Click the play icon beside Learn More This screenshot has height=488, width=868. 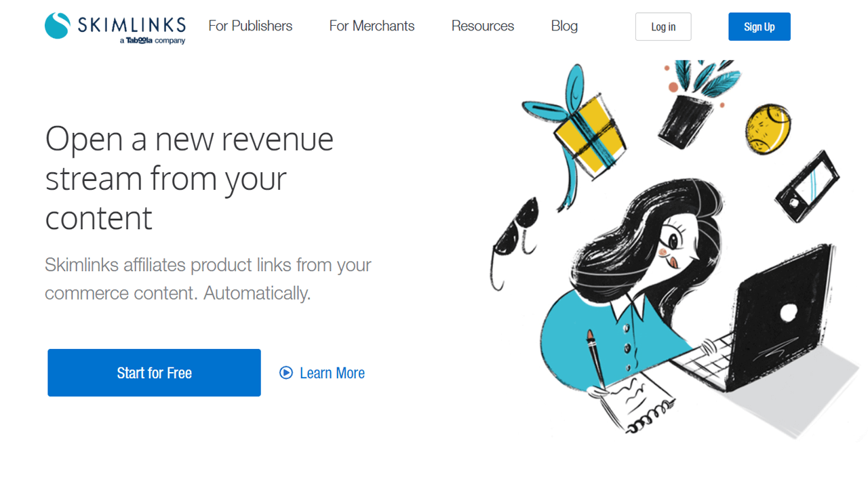286,373
